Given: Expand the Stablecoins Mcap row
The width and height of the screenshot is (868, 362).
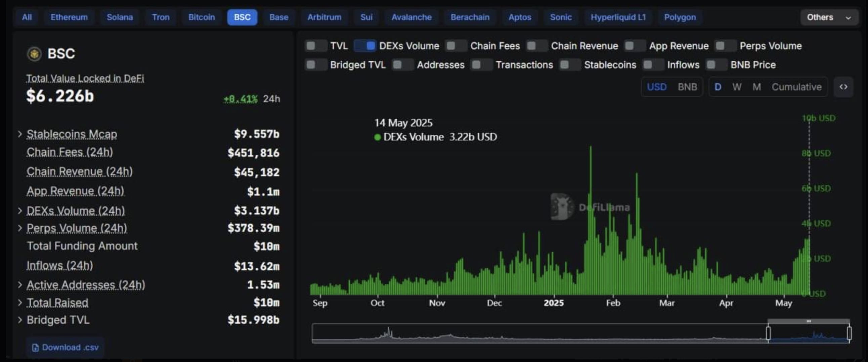Looking at the screenshot, I should pyautogui.click(x=20, y=134).
